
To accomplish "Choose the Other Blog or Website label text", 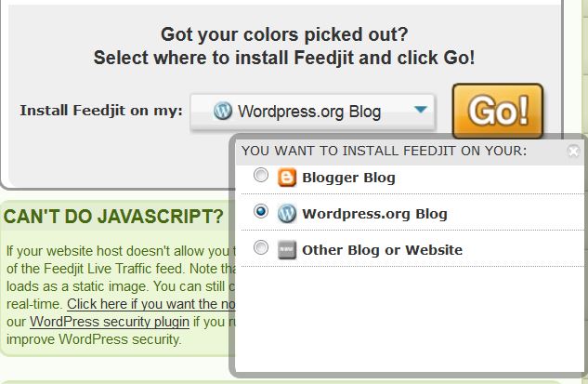I will pyautogui.click(x=382, y=250).
